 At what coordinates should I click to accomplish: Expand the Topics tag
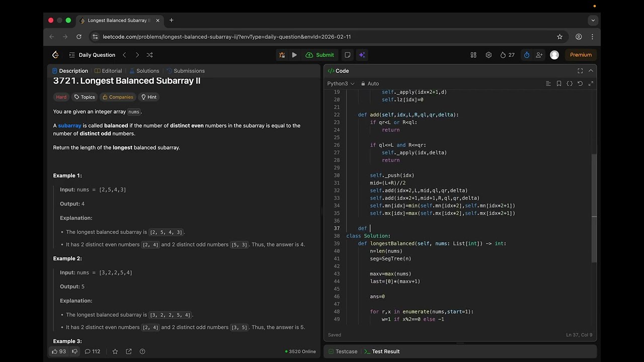(85, 97)
